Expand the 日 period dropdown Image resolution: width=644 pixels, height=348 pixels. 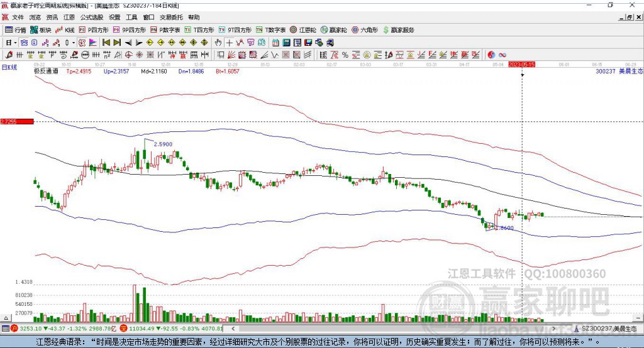15,43
